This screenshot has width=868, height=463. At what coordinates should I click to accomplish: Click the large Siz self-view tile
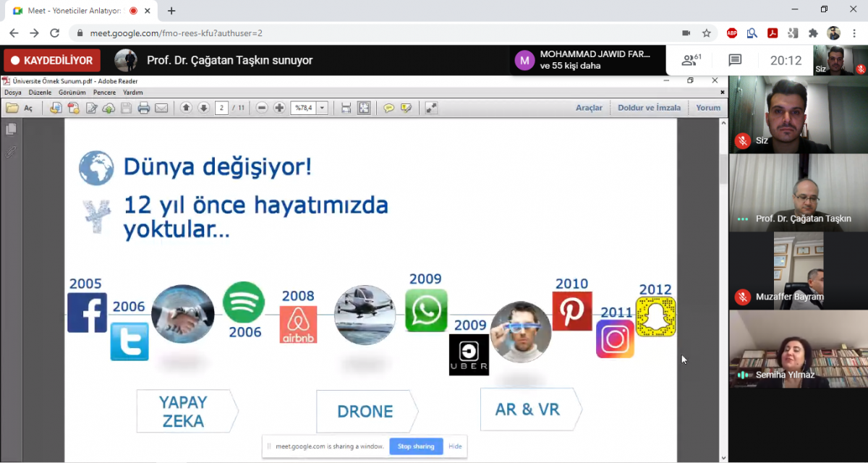point(798,114)
